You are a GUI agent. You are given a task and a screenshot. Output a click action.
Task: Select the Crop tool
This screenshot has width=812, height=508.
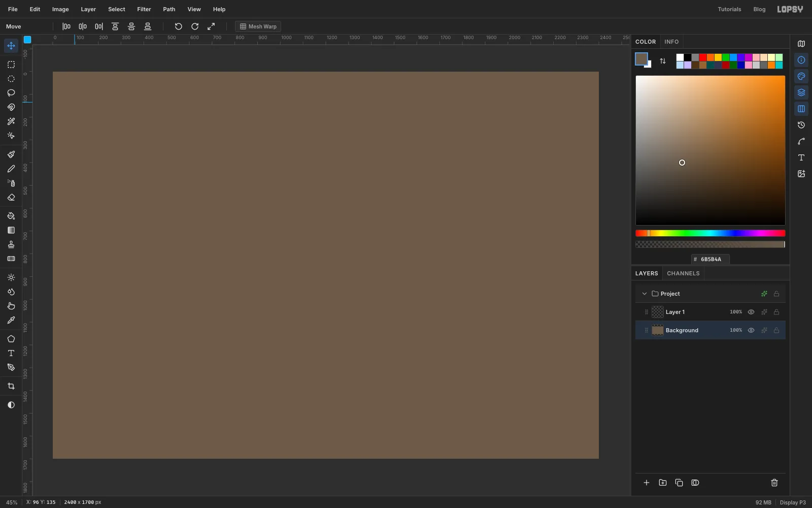(11, 386)
